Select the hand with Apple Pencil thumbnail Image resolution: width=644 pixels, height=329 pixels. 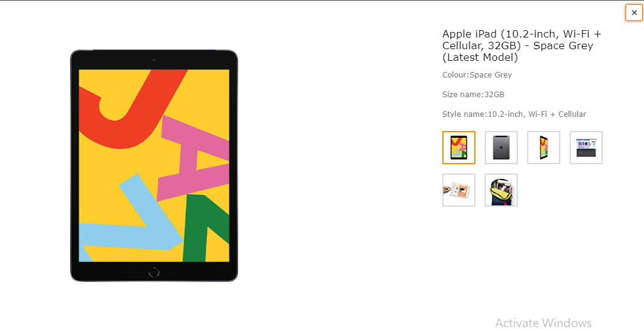459,190
